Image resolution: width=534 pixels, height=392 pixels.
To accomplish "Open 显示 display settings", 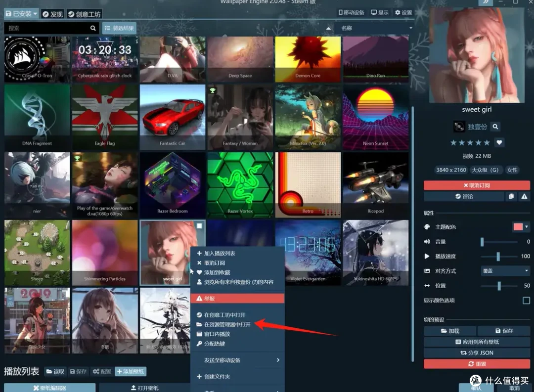I will tap(379, 12).
